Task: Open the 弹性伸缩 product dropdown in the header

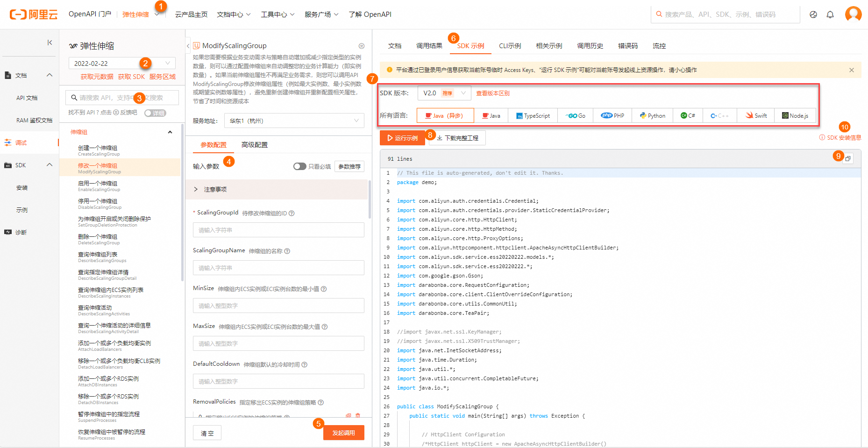Action: tap(140, 14)
